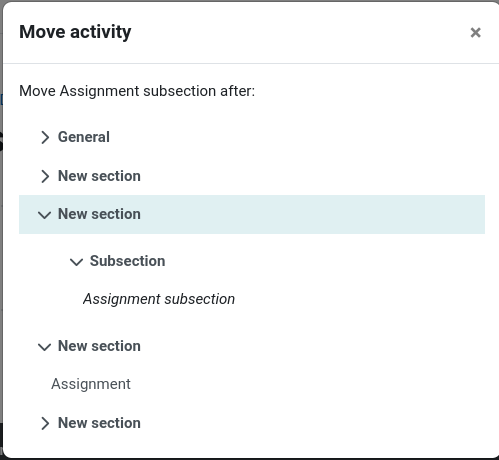Collapse the New section chevron above Assignment
Image resolution: width=499 pixels, height=460 pixels.
click(44, 347)
